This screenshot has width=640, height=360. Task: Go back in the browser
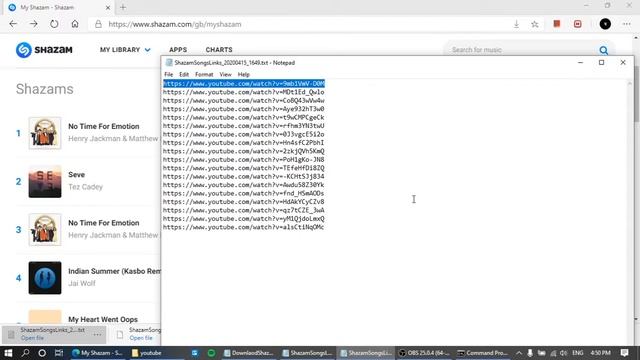pyautogui.click(x=13, y=24)
